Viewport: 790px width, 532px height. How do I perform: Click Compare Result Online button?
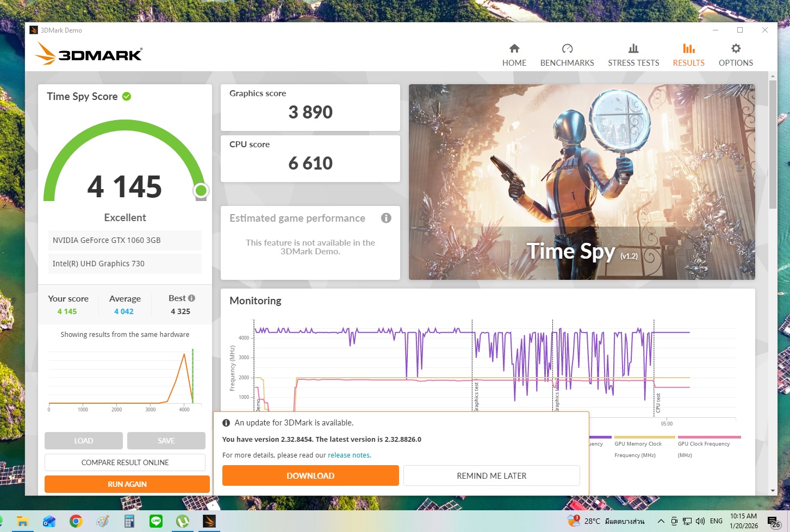coord(125,462)
